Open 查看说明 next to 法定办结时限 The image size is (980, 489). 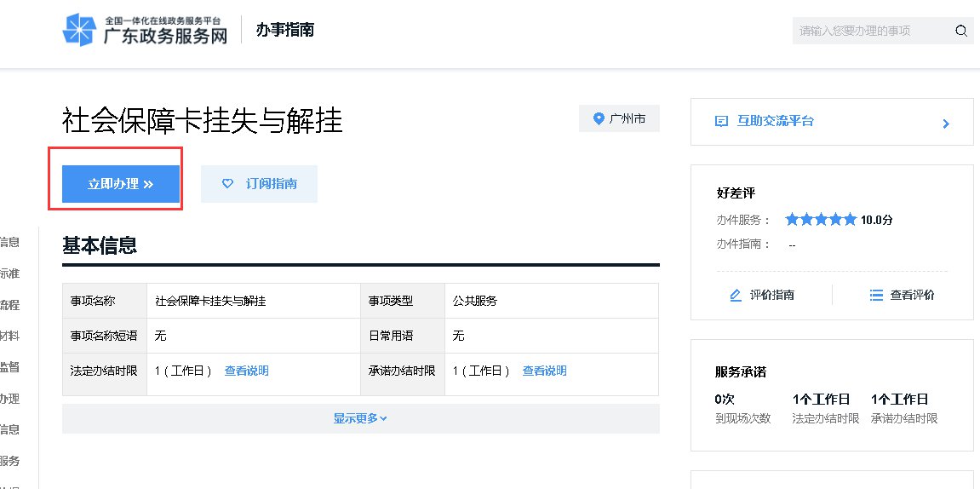(246, 371)
